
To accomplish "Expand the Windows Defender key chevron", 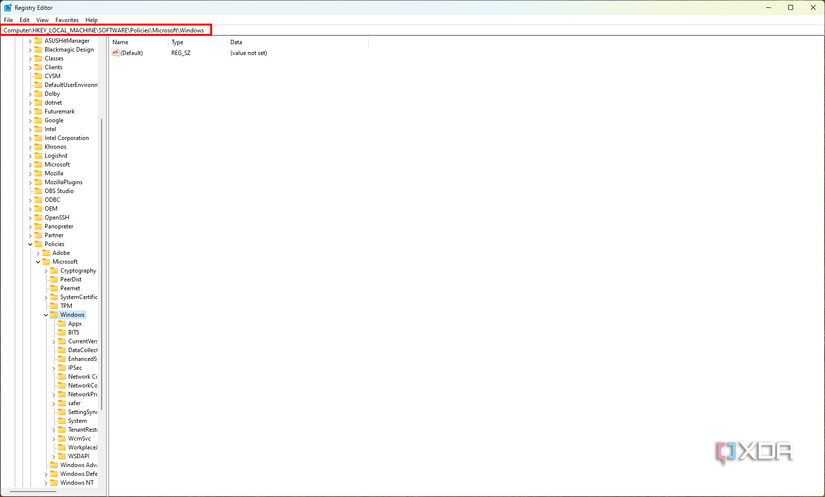I will [46, 474].
